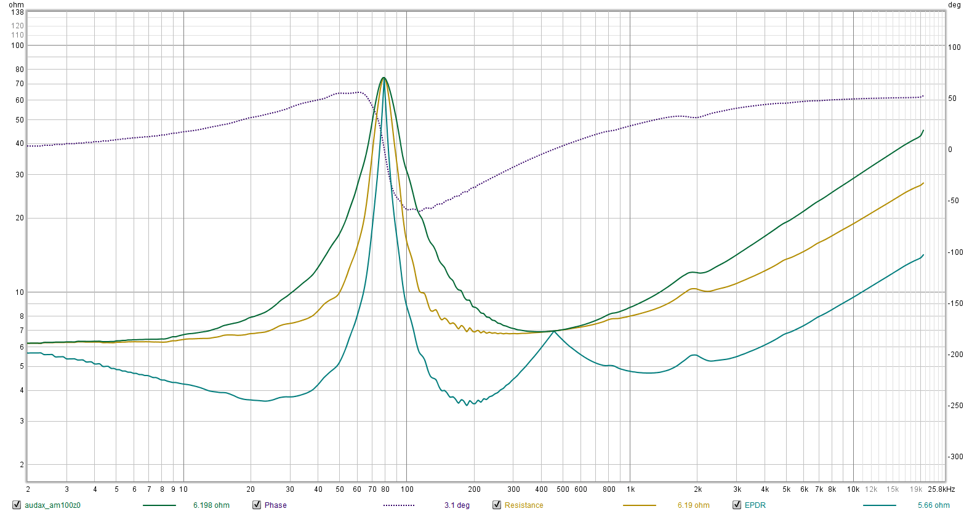The width and height of the screenshot is (980, 514).
Task: Toggle the Phase trace checkbox
Action: [x=257, y=505]
